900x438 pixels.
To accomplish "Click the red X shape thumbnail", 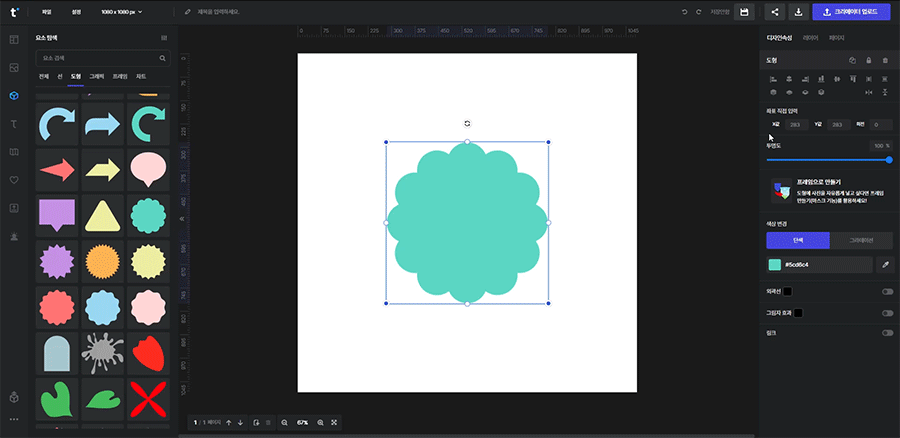I will [148, 399].
